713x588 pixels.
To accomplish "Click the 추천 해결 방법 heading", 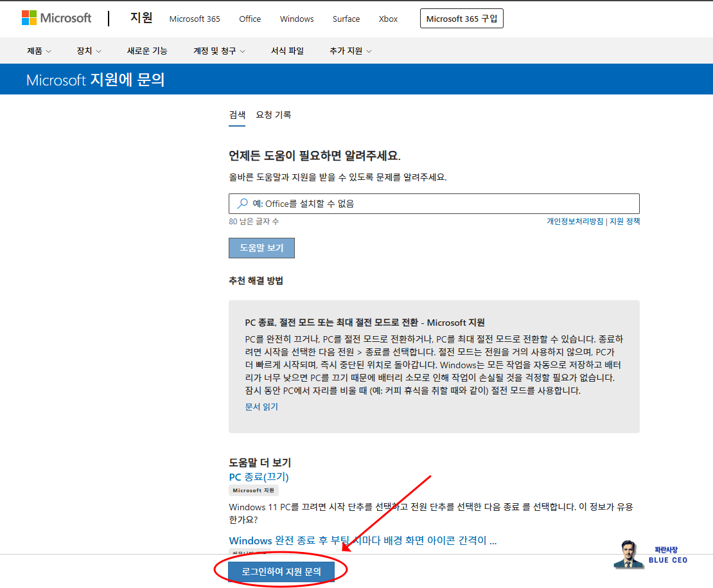I will pyautogui.click(x=256, y=281).
